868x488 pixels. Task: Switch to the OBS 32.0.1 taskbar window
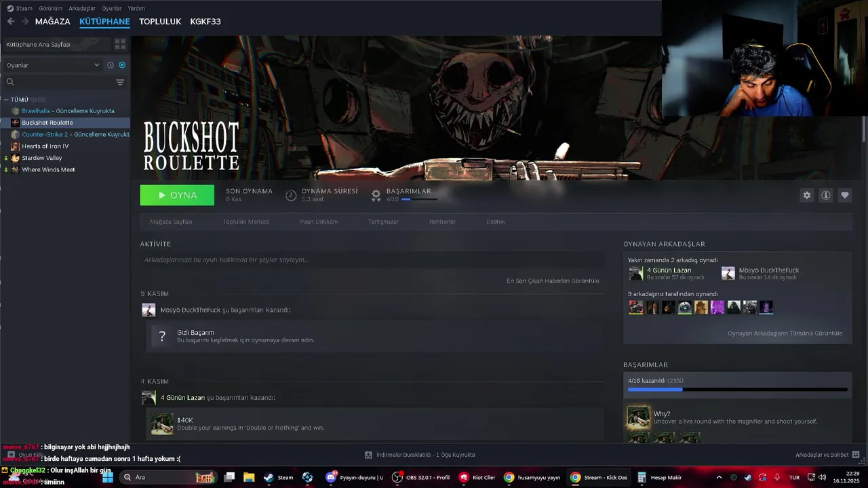coord(421,477)
